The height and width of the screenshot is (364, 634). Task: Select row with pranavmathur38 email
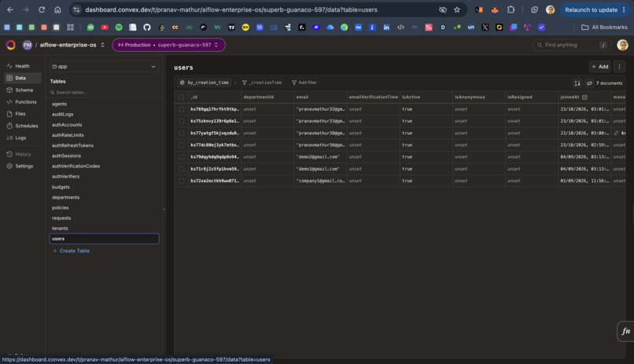[x=181, y=133]
